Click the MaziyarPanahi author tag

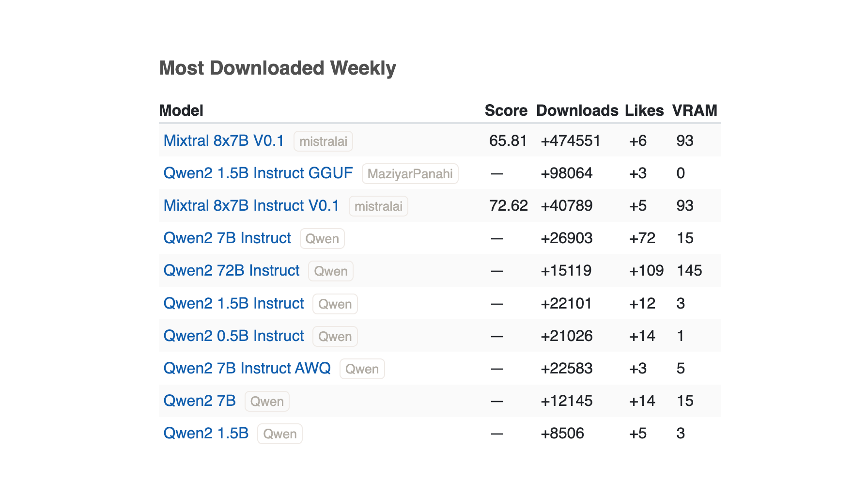pyautogui.click(x=410, y=174)
